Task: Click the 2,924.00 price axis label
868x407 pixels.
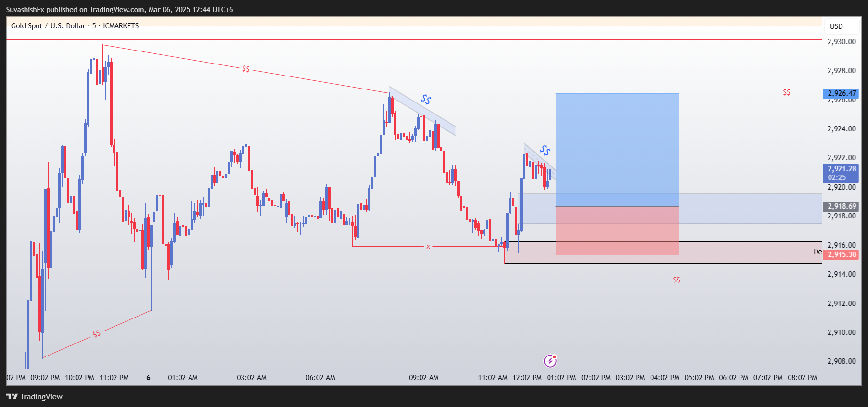Action: tap(842, 129)
